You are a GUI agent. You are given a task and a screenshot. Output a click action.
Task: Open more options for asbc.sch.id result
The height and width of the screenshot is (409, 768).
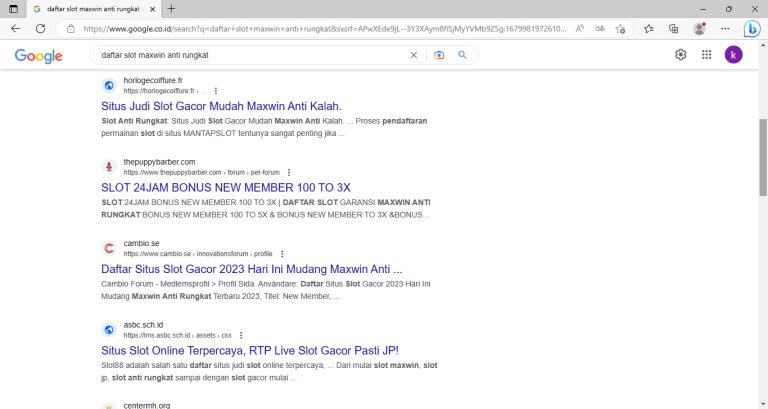pos(241,336)
